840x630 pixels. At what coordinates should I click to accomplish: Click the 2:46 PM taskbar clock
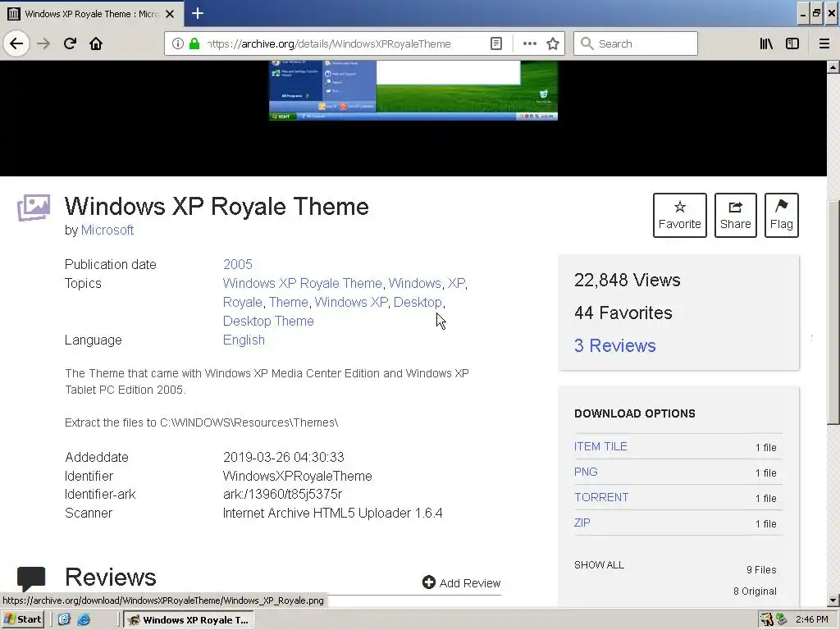pos(811,619)
